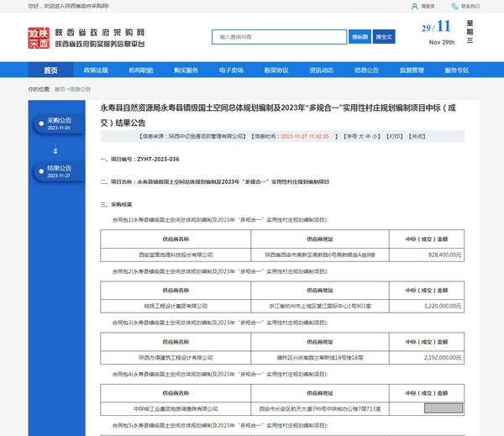Click the red timestamp 2023-11-27 11:42:26
The width and height of the screenshot is (504, 436).
(305, 136)
